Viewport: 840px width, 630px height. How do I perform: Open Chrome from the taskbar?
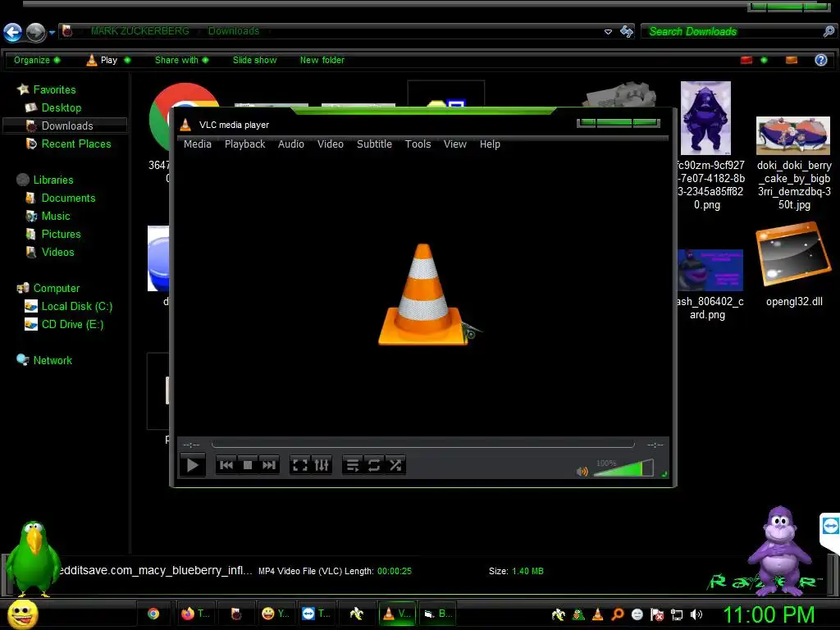click(x=153, y=614)
